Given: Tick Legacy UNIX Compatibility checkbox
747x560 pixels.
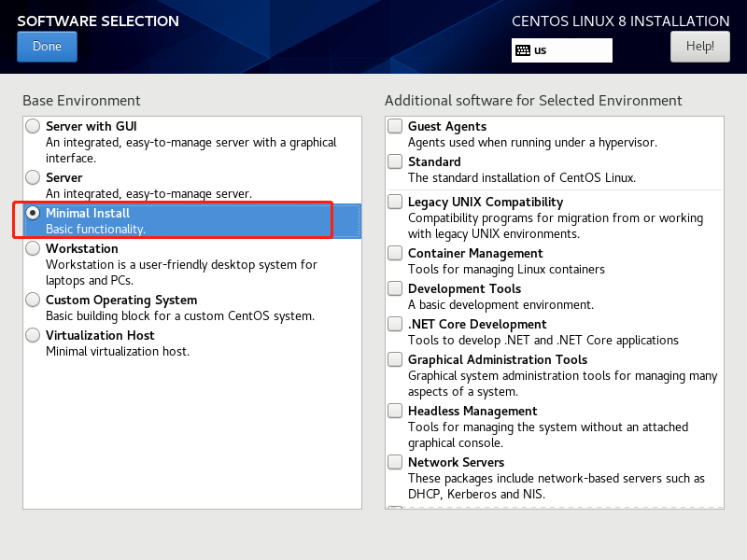Looking at the screenshot, I should [x=395, y=202].
